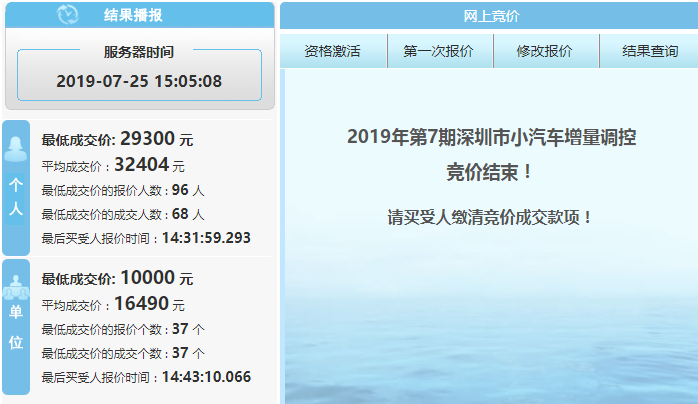Click the 请买受人缴清竞价成交款项！ notice
The height and width of the screenshot is (404, 698).
(489, 218)
